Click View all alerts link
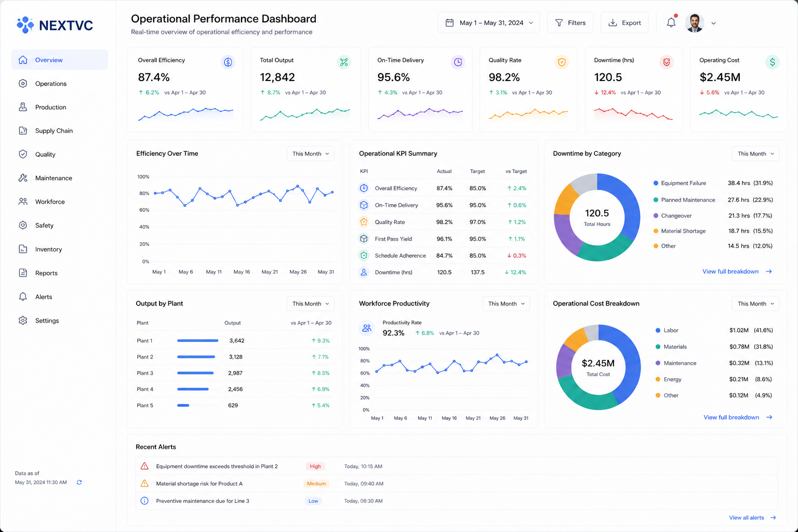The width and height of the screenshot is (798, 532). [752, 518]
